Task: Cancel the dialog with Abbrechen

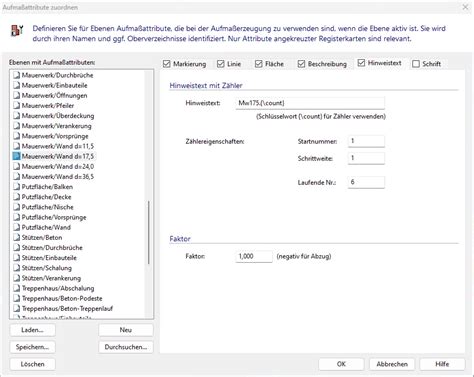Action: pos(392,364)
